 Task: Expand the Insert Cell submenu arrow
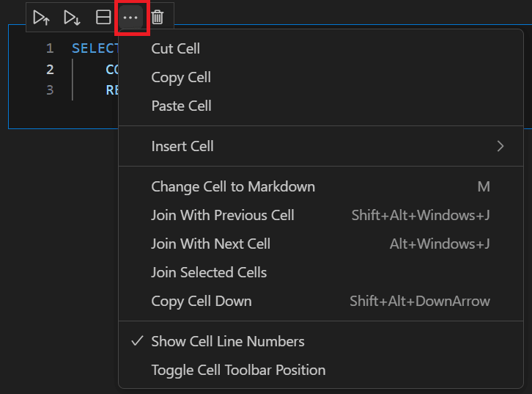[500, 146]
